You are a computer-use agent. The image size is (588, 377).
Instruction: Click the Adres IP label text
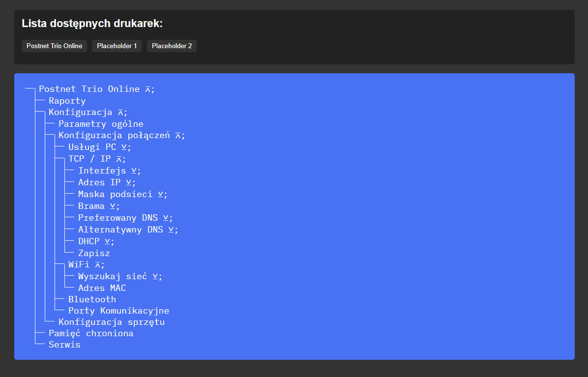99,182
